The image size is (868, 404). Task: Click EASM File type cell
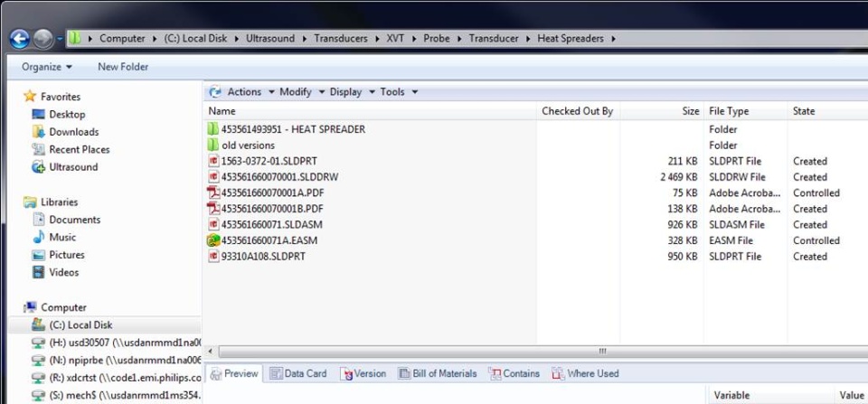pyautogui.click(x=731, y=240)
